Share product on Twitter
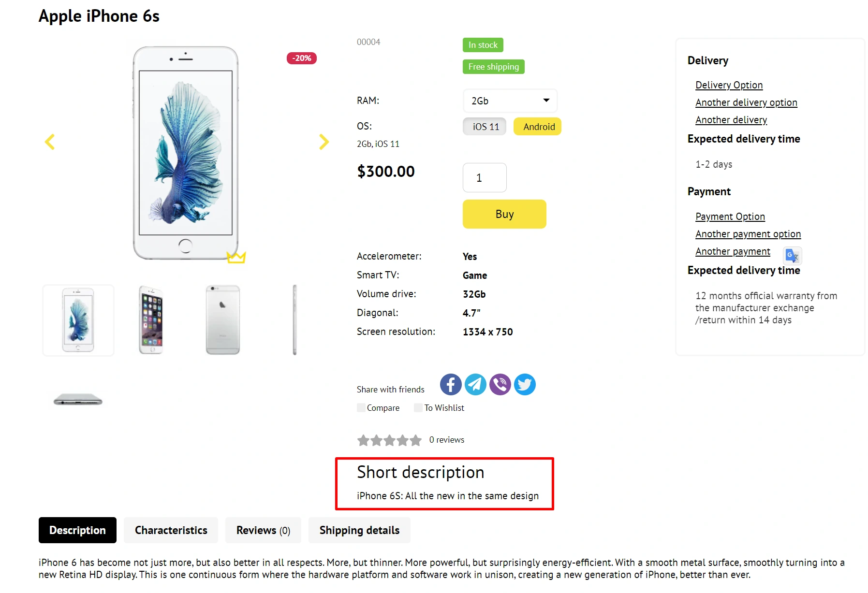This screenshot has height=593, width=868. point(525,385)
